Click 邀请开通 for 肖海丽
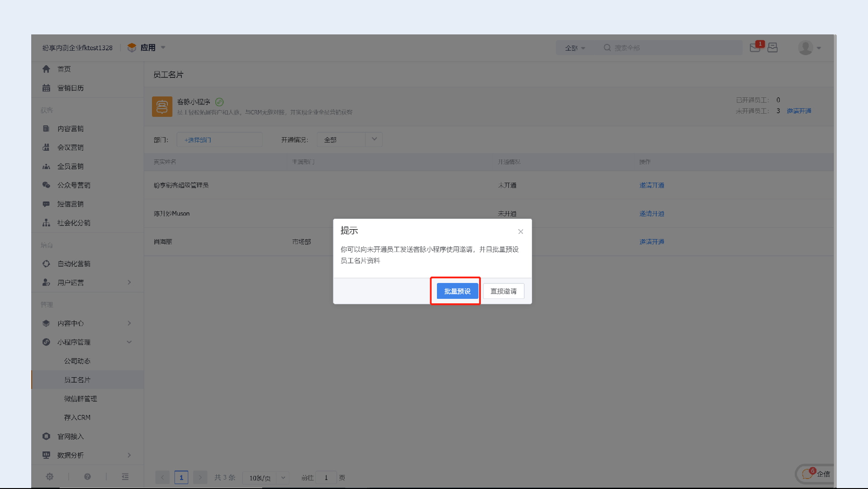This screenshot has width=868, height=489. pyautogui.click(x=652, y=242)
